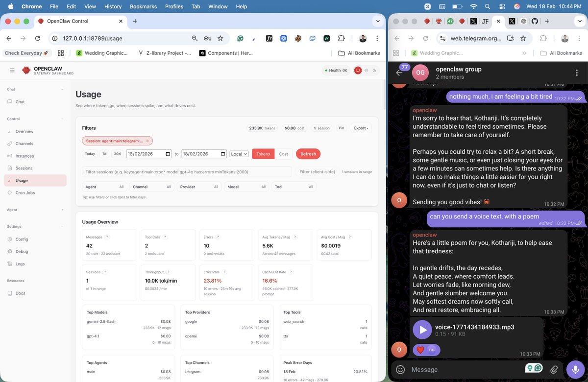Click install-app icon in Telegram address bar
This screenshot has height=382, width=588.
(x=510, y=38)
